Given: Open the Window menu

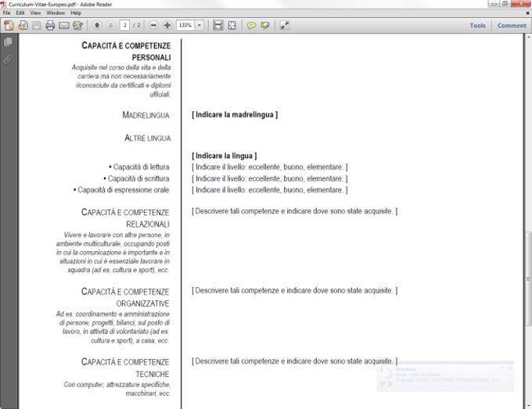Looking at the screenshot, I should click(x=56, y=13).
